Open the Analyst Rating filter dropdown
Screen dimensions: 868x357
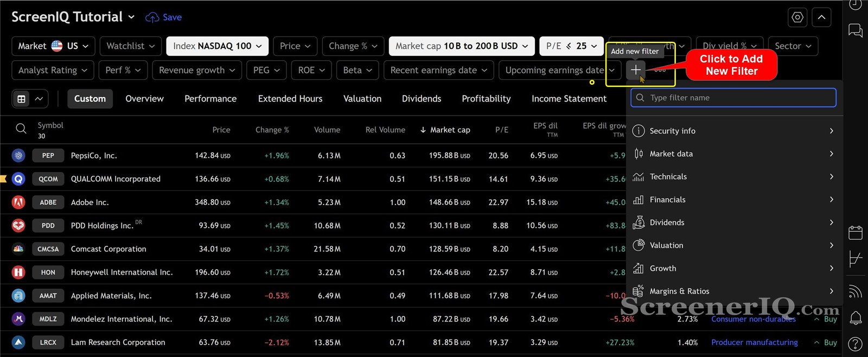coord(53,71)
